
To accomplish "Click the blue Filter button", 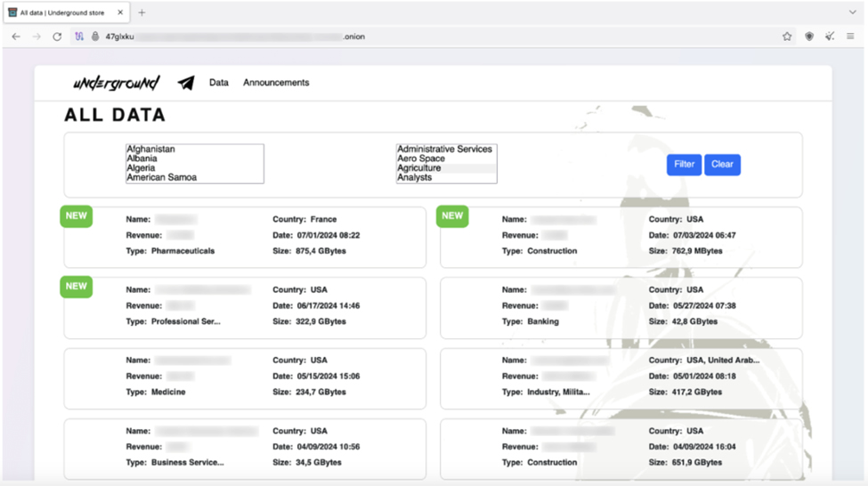I will [x=684, y=165].
